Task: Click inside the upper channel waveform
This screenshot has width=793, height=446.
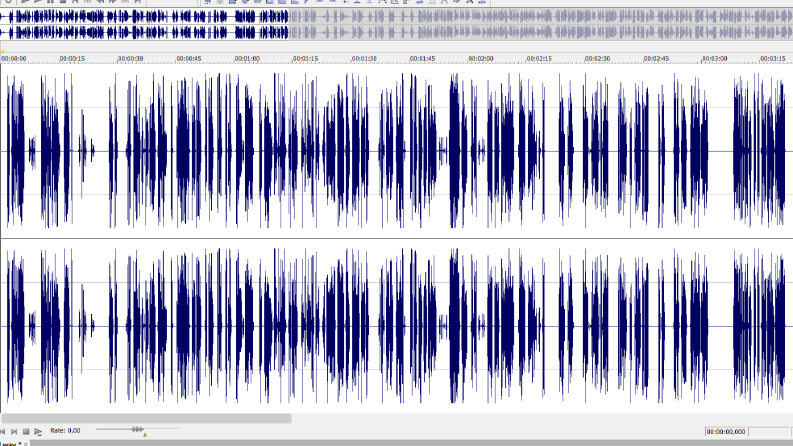Action: click(x=396, y=151)
